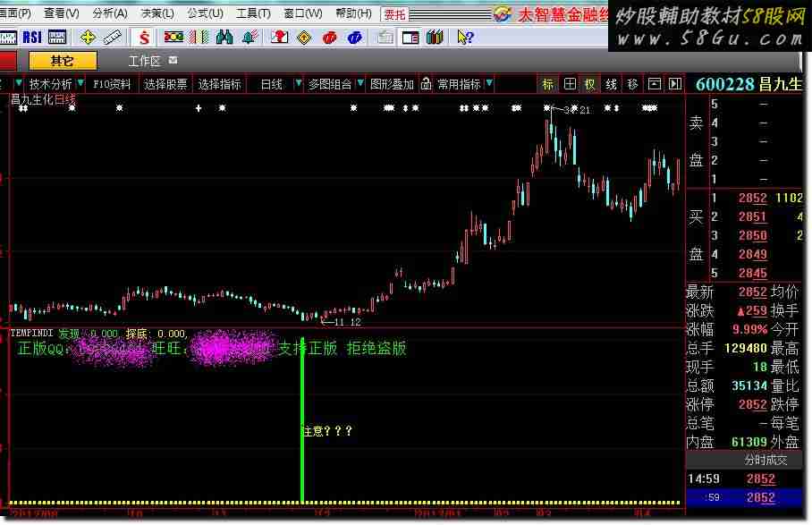Image resolution: width=812 pixels, height=525 pixels.
Task: Toggle the 移 move button
Action: point(632,84)
